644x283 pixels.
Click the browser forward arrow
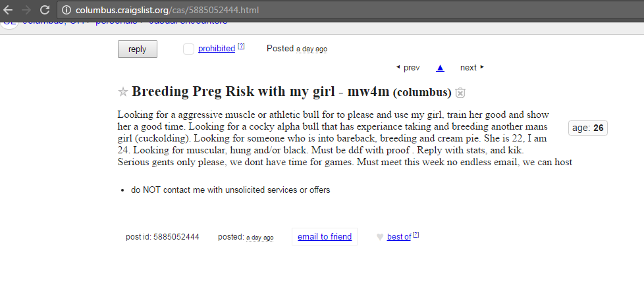[x=26, y=10]
